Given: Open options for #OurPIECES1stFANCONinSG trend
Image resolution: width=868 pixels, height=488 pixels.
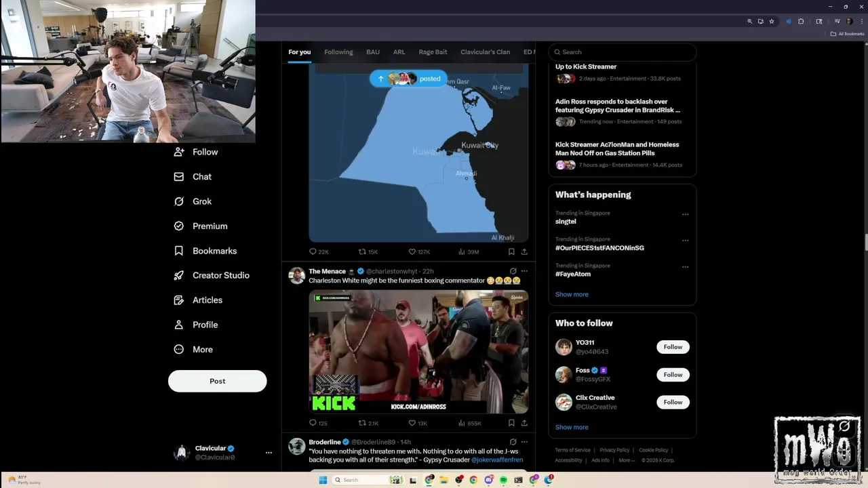Looking at the screenshot, I should 685,241.
